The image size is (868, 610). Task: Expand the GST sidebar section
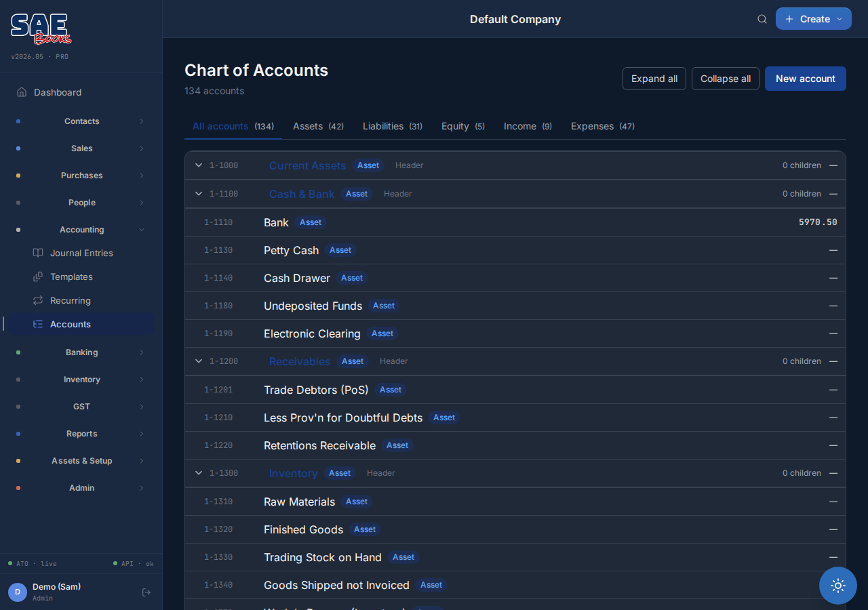click(x=81, y=407)
